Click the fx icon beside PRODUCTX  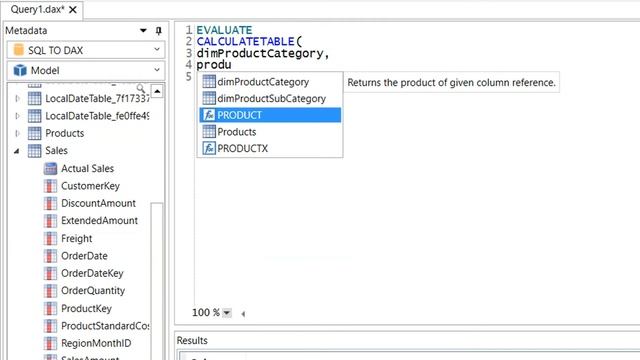[x=209, y=148]
